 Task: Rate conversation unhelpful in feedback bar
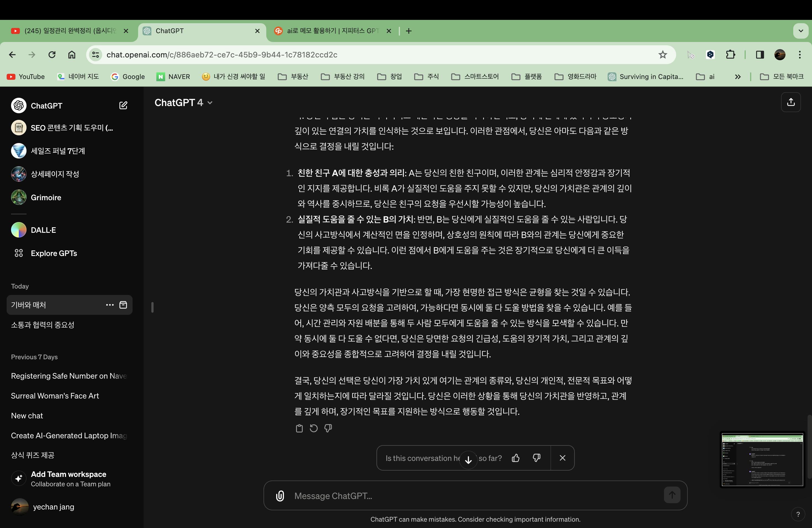click(x=536, y=458)
